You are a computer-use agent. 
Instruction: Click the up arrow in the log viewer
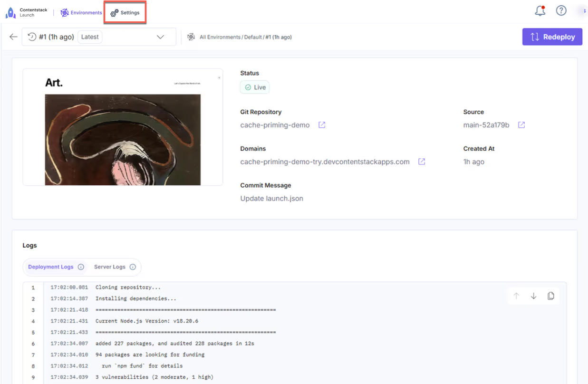[516, 296]
